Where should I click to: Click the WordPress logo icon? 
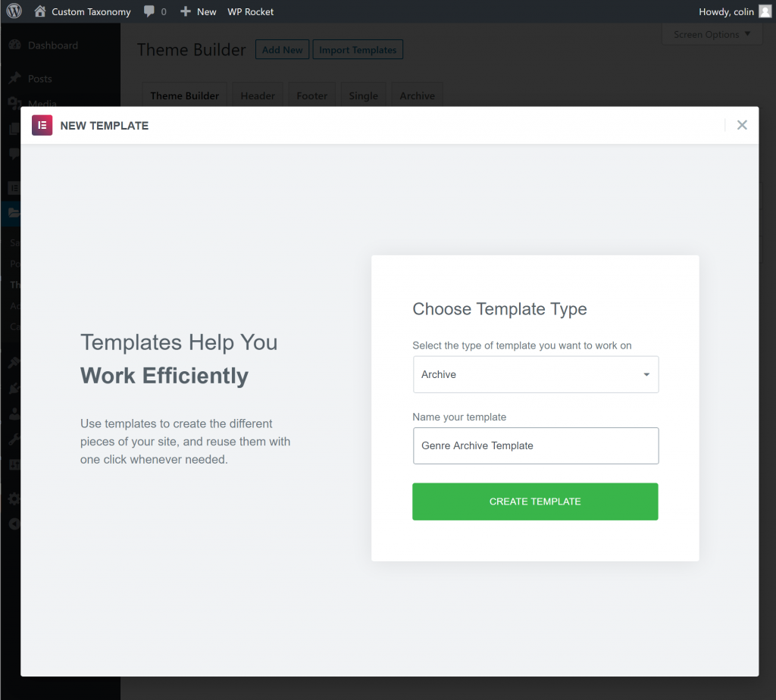point(14,11)
